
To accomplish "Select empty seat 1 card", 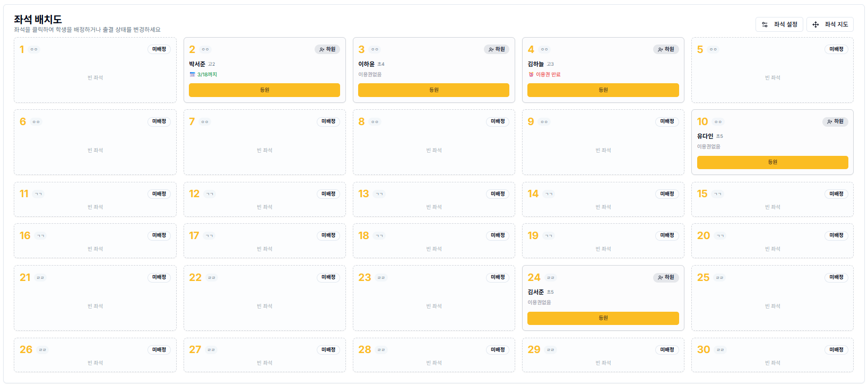I will (95, 77).
